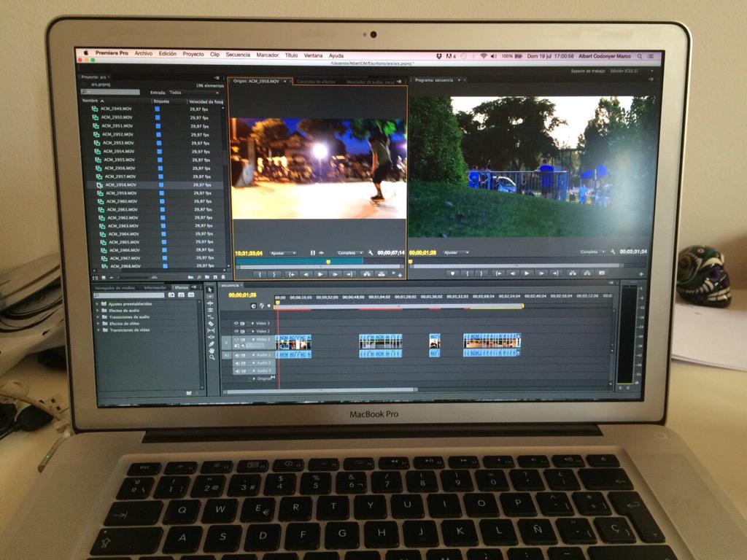Open Entrada Todos dropdown in Project panel
The image size is (747, 560).
tap(194, 93)
